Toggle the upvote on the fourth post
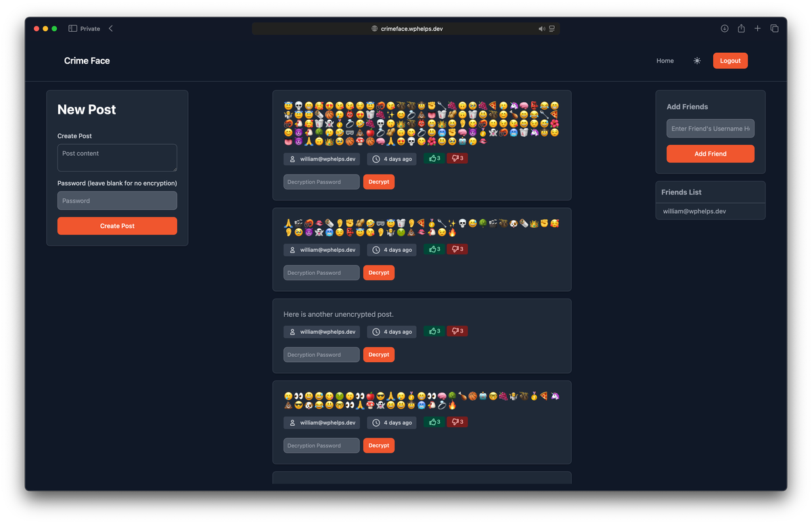This screenshot has width=812, height=524. 434,422
